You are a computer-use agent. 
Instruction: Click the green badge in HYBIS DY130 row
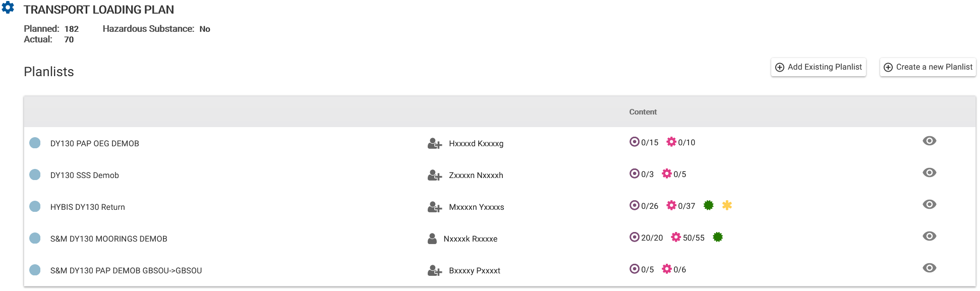pos(709,205)
